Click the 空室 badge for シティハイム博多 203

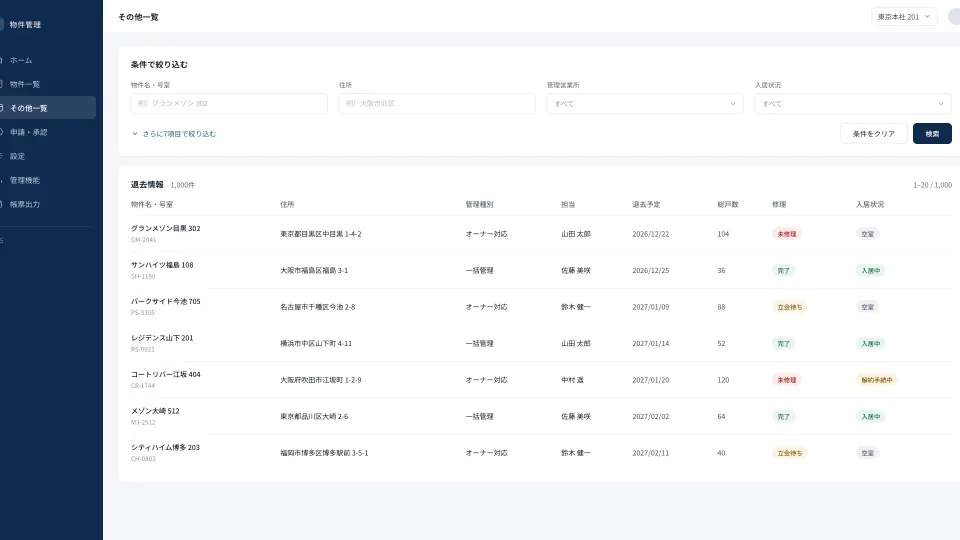point(868,453)
